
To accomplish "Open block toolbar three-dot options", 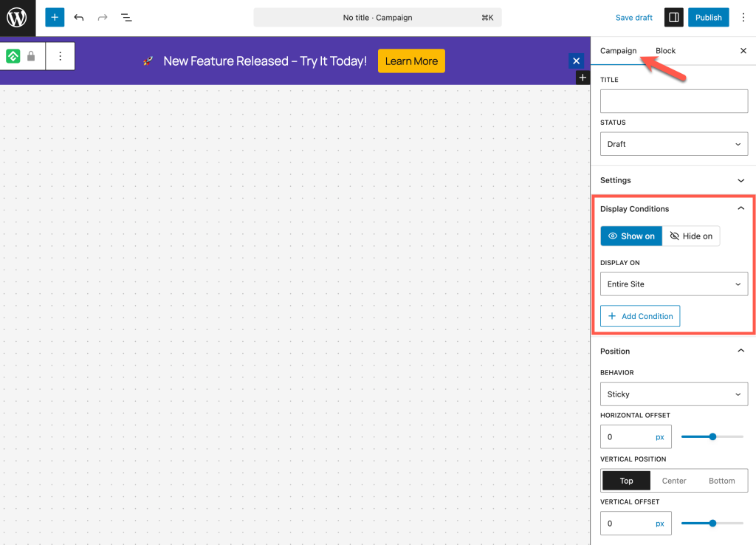I will (61, 56).
